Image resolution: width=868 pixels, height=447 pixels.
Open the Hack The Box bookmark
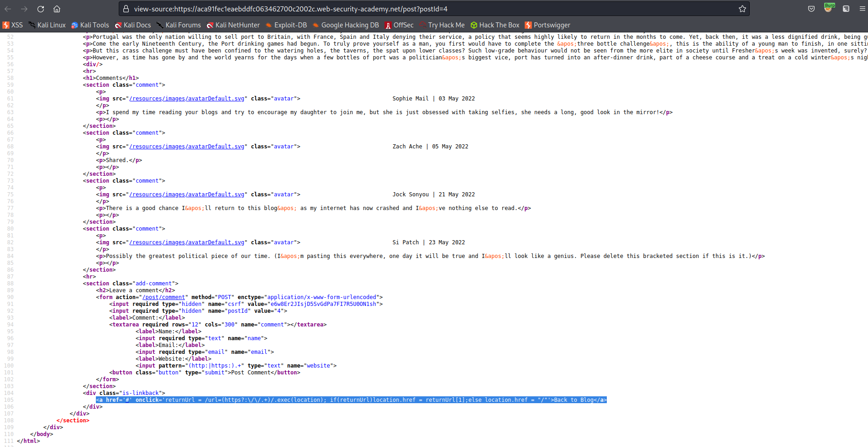click(495, 25)
